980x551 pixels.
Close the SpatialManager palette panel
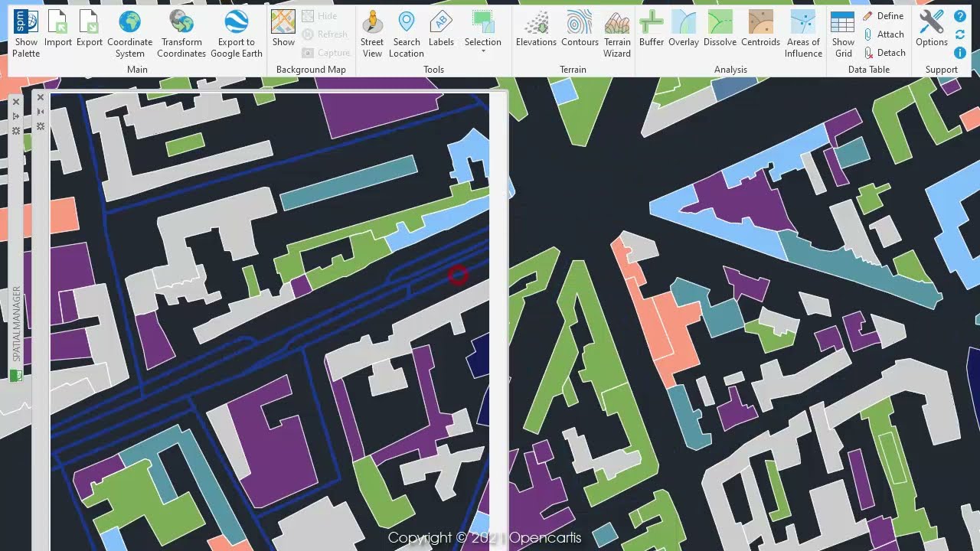pyautogui.click(x=16, y=102)
